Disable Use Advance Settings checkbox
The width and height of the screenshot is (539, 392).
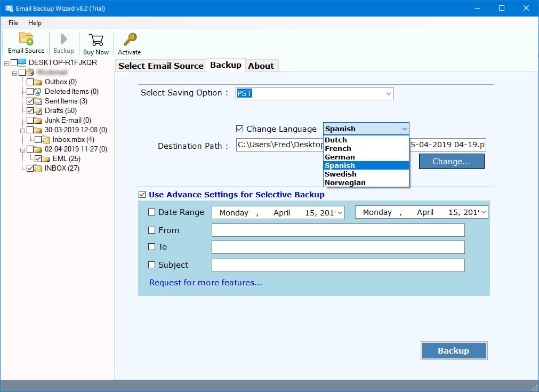(142, 195)
